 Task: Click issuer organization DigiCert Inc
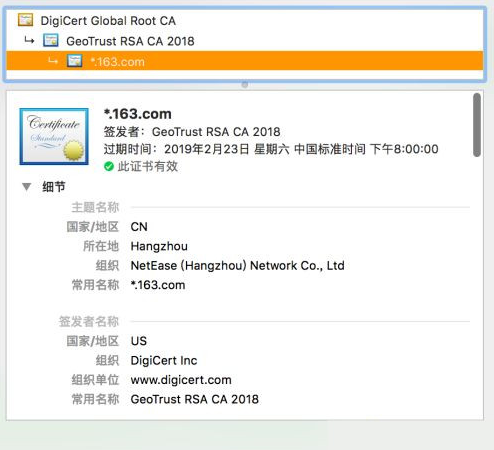[x=164, y=360]
